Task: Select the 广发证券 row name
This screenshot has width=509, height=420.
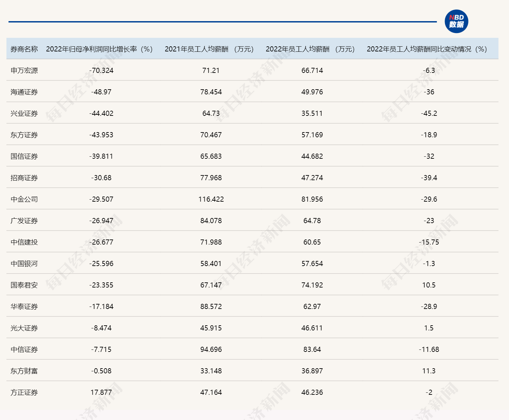Action: pyautogui.click(x=24, y=221)
